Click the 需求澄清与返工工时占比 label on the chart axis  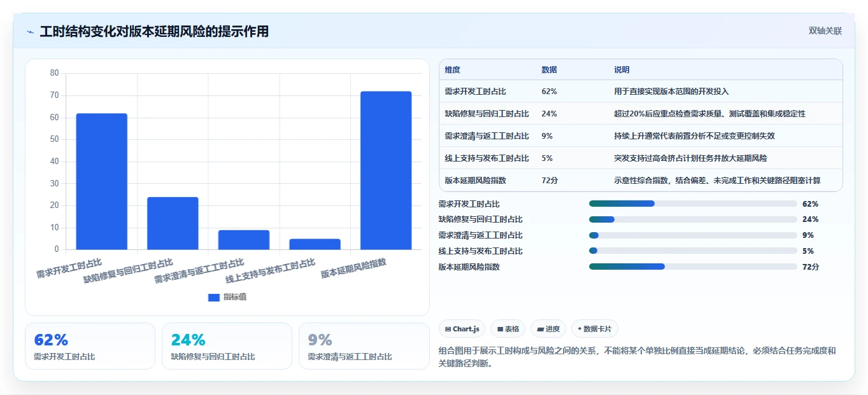[x=199, y=271]
